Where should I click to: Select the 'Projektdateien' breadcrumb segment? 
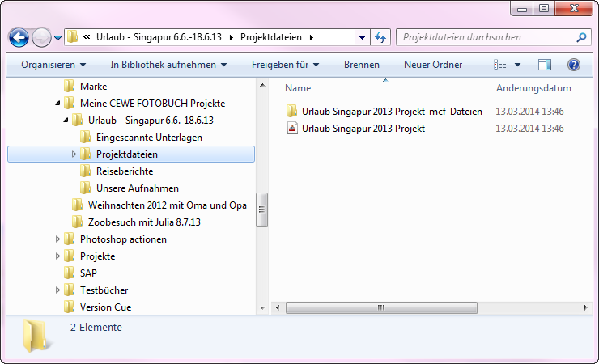[x=271, y=37]
